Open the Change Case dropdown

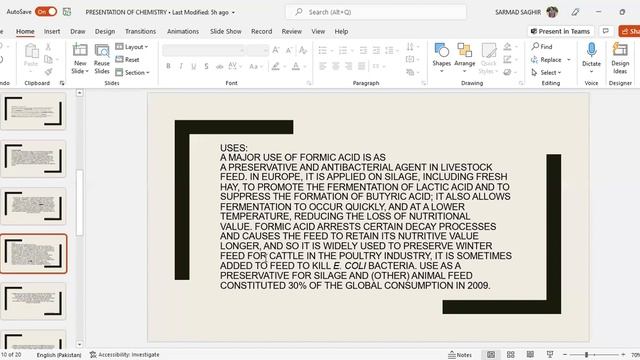click(x=256, y=66)
